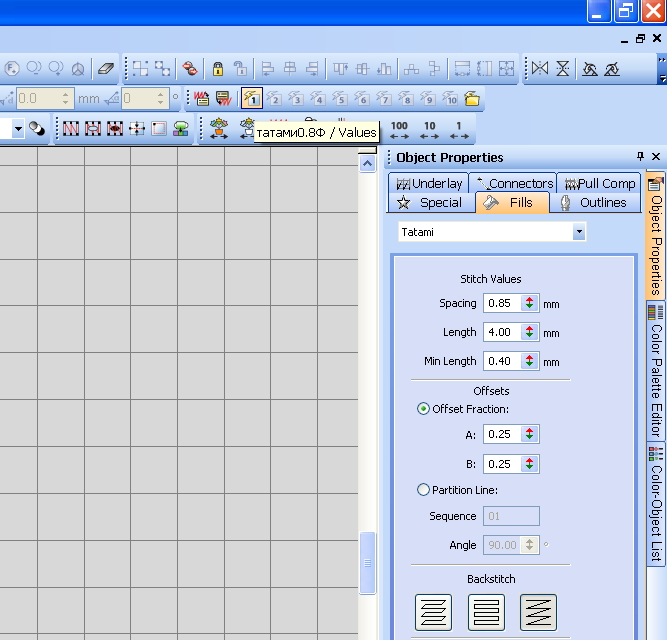The image size is (667, 640).
Task: Adjust the Spacing value stepper arrows
Action: (x=529, y=303)
